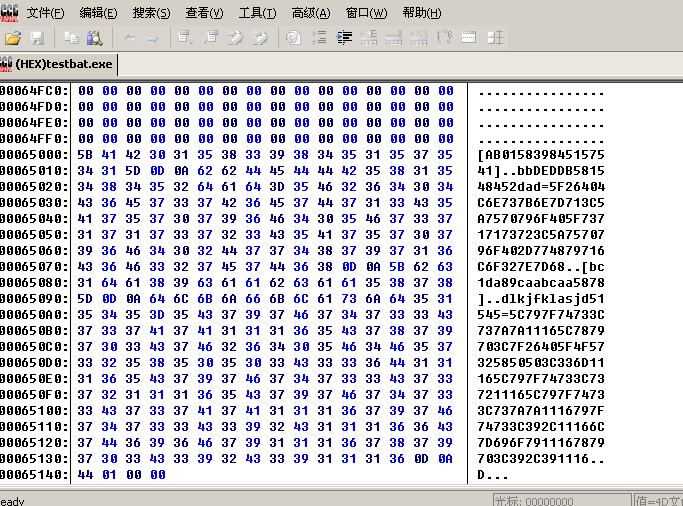Click the address label 00065140
This screenshot has height=506, width=683.
pyautogui.click(x=35, y=475)
